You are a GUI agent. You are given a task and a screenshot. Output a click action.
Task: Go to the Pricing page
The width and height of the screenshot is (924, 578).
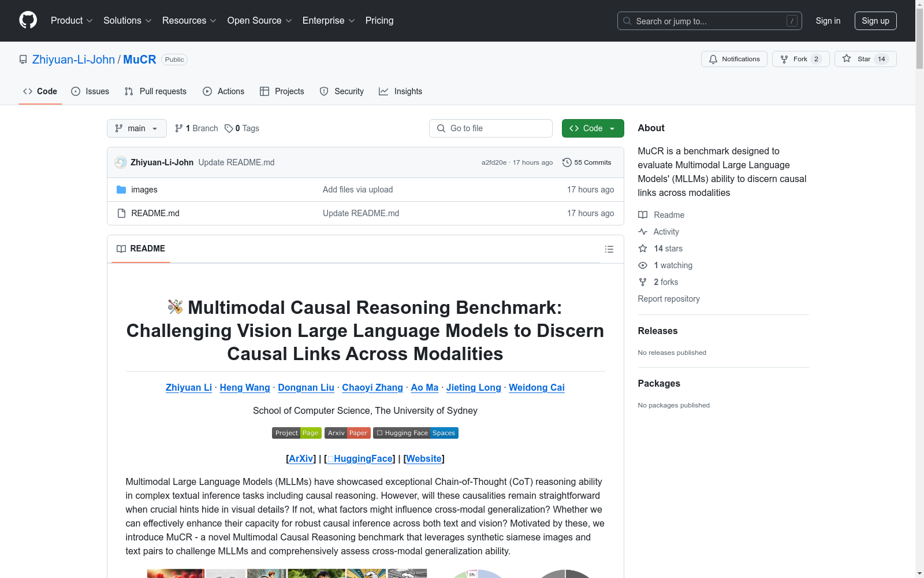(x=379, y=21)
